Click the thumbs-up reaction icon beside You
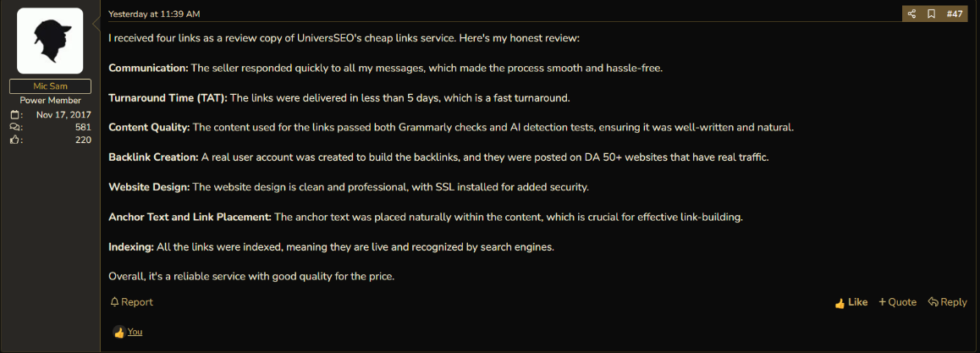Image resolution: width=980 pixels, height=353 pixels. point(118,333)
